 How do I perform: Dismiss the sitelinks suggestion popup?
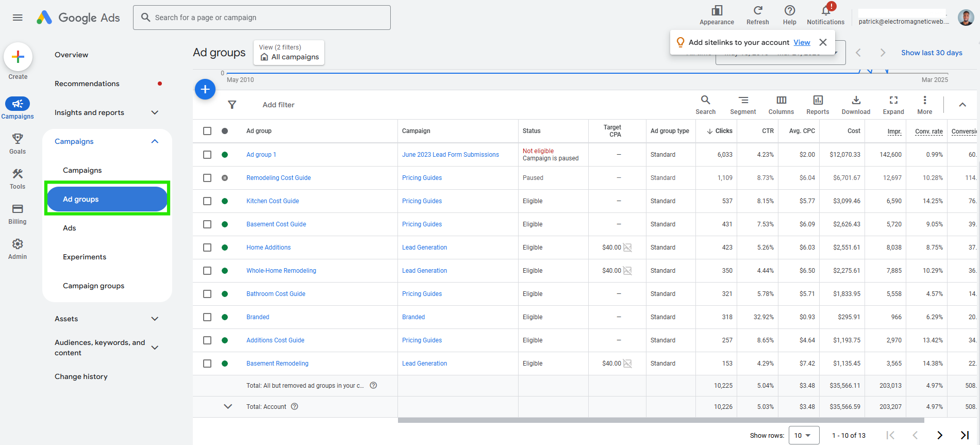point(823,42)
